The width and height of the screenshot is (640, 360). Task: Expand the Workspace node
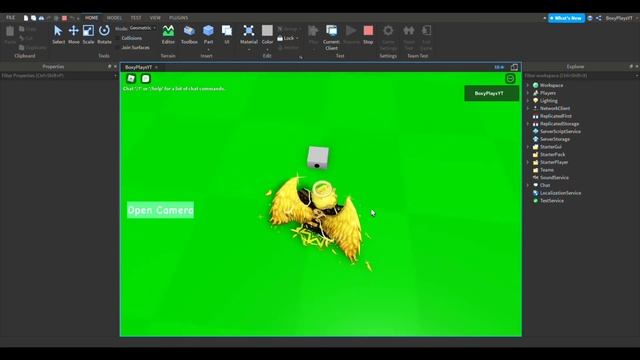[528, 85]
